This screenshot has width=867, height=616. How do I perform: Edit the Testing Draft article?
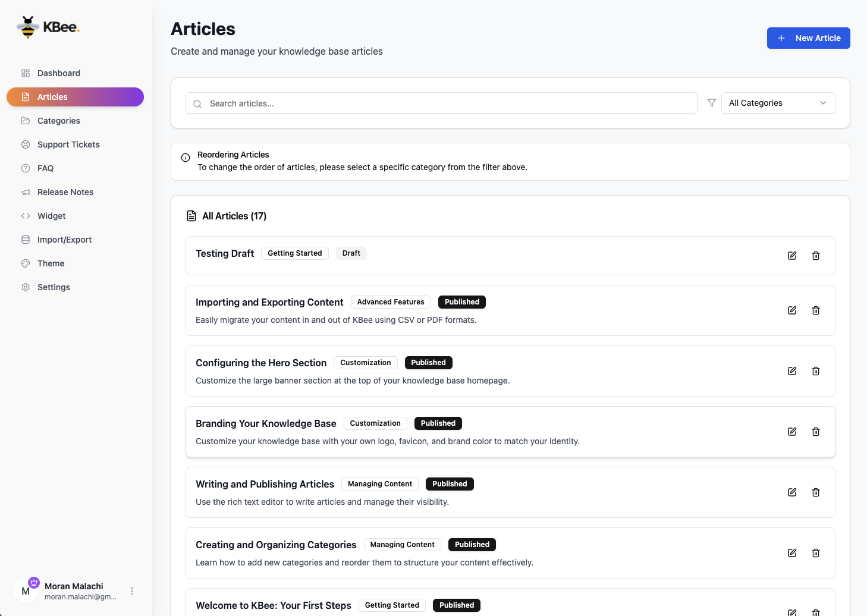coord(791,255)
